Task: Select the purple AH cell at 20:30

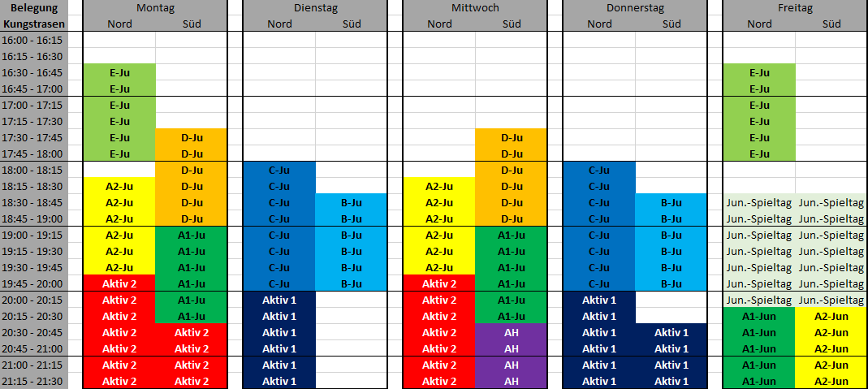Action: [512, 333]
